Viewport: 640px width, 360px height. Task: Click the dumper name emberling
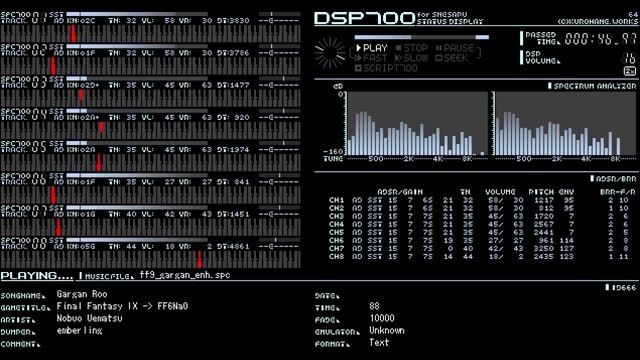pos(80,331)
